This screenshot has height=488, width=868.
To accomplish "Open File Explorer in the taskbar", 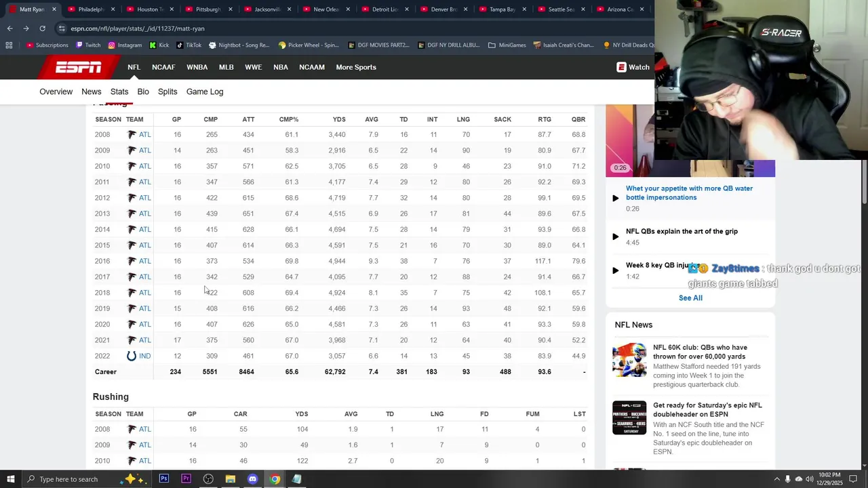I will coord(231,479).
